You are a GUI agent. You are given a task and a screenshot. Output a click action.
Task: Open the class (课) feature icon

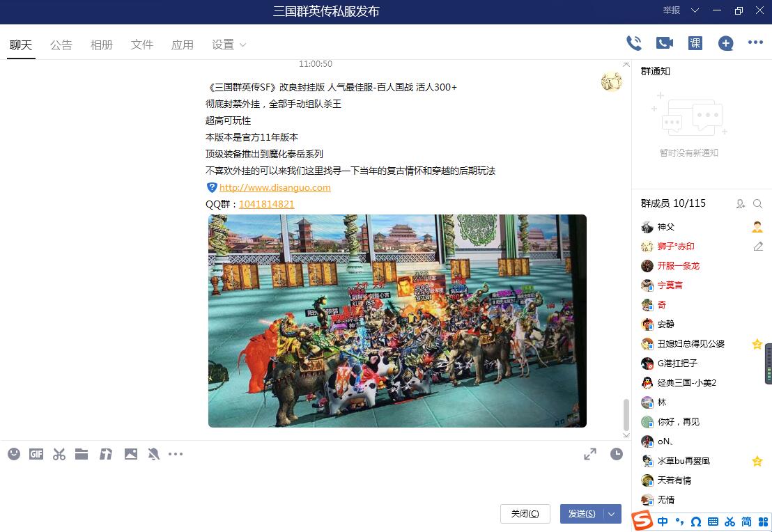(695, 43)
